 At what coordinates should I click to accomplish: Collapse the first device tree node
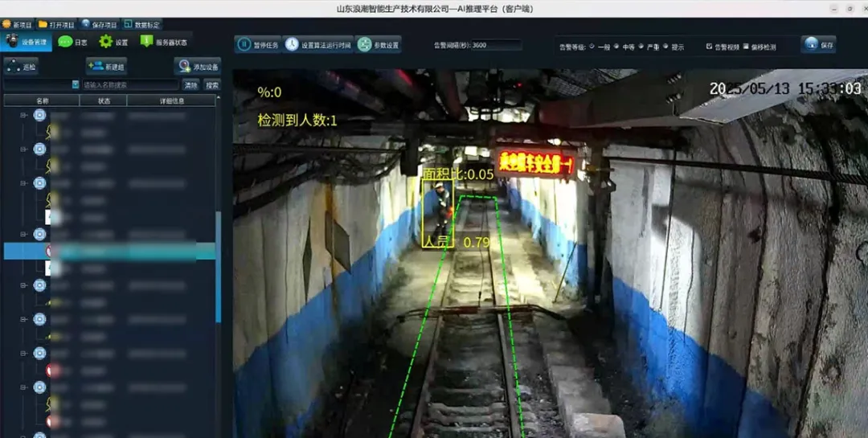click(24, 116)
